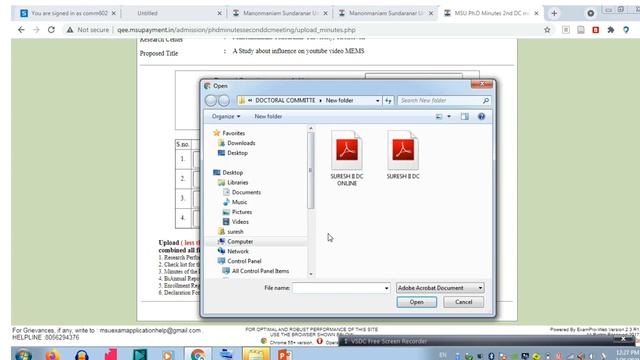Image resolution: width=640 pixels, height=360 pixels.
Task: Open a new browser tab
Action: [x=554, y=13]
